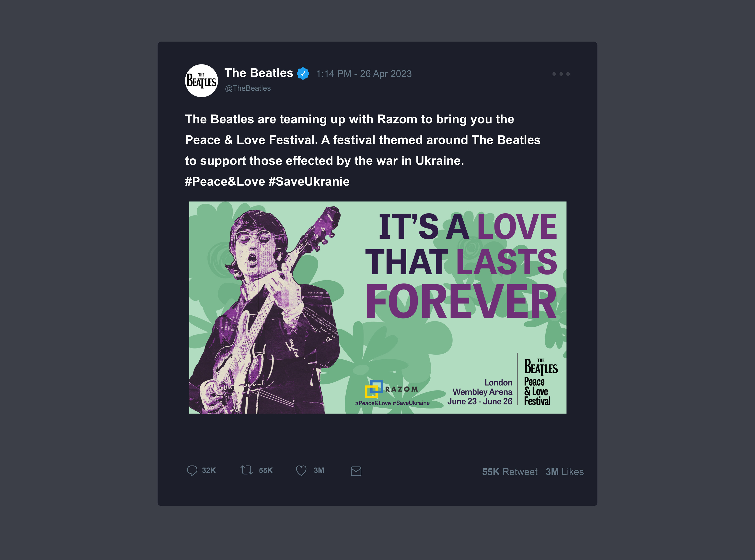Open The Beatles profile avatar
Screen dimensions: 755x560
click(202, 81)
